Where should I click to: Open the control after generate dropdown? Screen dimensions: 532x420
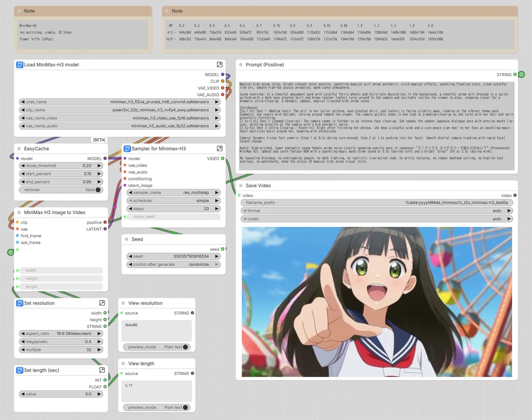[173, 264]
